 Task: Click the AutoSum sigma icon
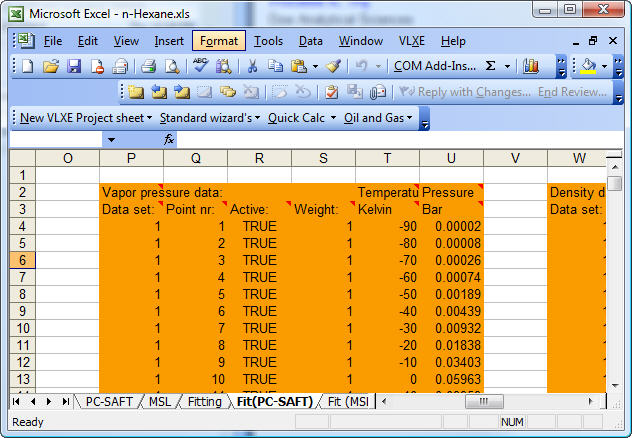[491, 66]
